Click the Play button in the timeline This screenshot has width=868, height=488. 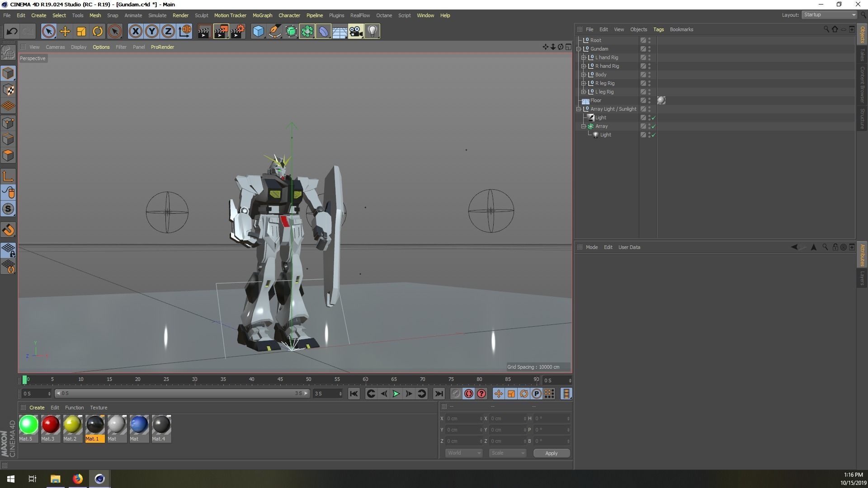[x=396, y=394]
